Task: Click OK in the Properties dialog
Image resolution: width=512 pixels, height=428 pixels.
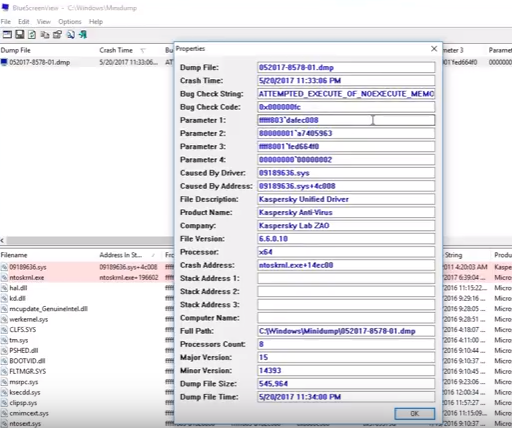Action: [414, 413]
